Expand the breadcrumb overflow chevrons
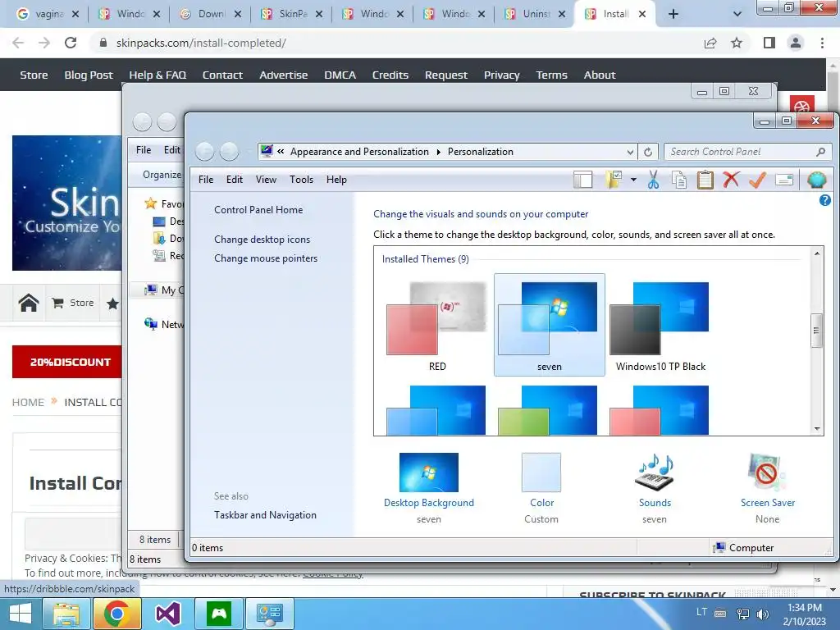This screenshot has height=630, width=840. [281, 152]
